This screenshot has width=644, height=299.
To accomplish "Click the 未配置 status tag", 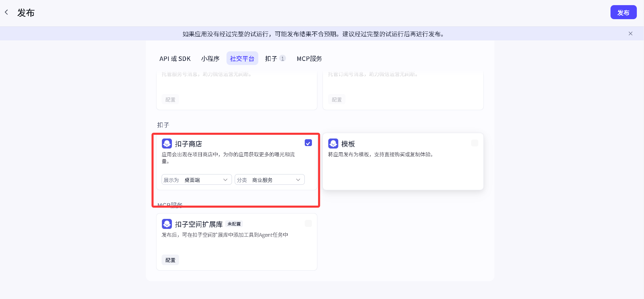I will [x=234, y=224].
